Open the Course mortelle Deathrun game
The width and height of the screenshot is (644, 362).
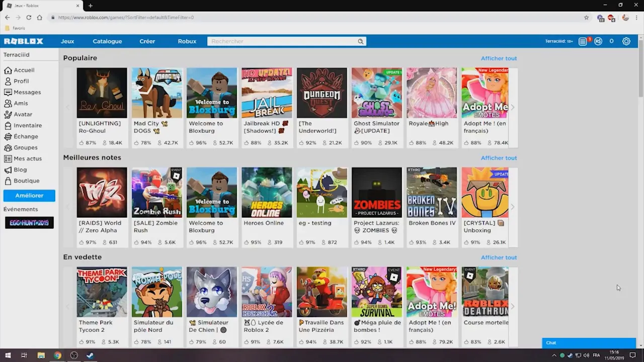(x=485, y=307)
